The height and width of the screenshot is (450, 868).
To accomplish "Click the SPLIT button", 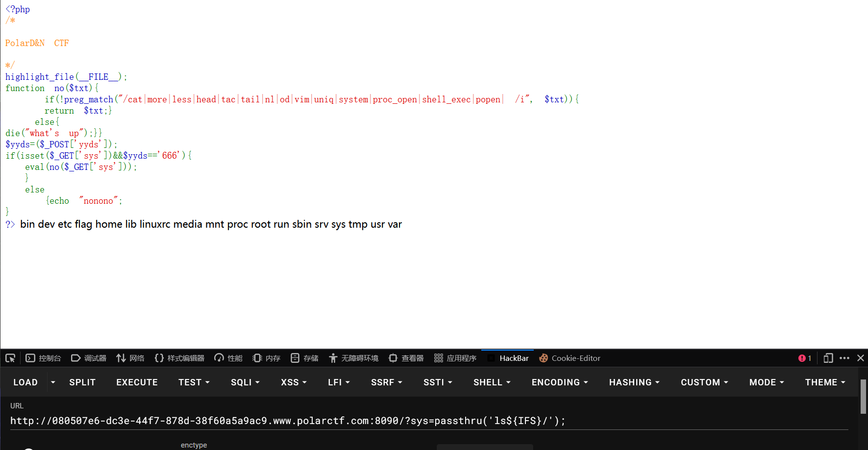I will tap(82, 382).
